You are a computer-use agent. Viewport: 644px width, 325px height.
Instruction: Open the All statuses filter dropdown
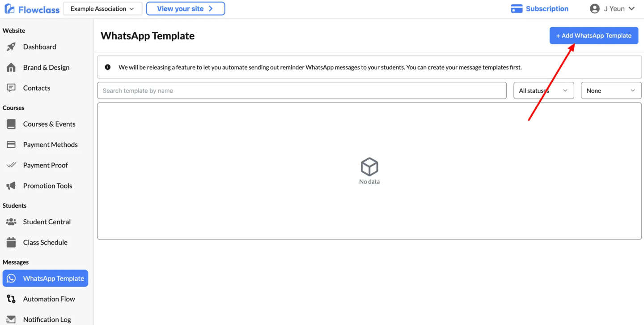point(544,90)
